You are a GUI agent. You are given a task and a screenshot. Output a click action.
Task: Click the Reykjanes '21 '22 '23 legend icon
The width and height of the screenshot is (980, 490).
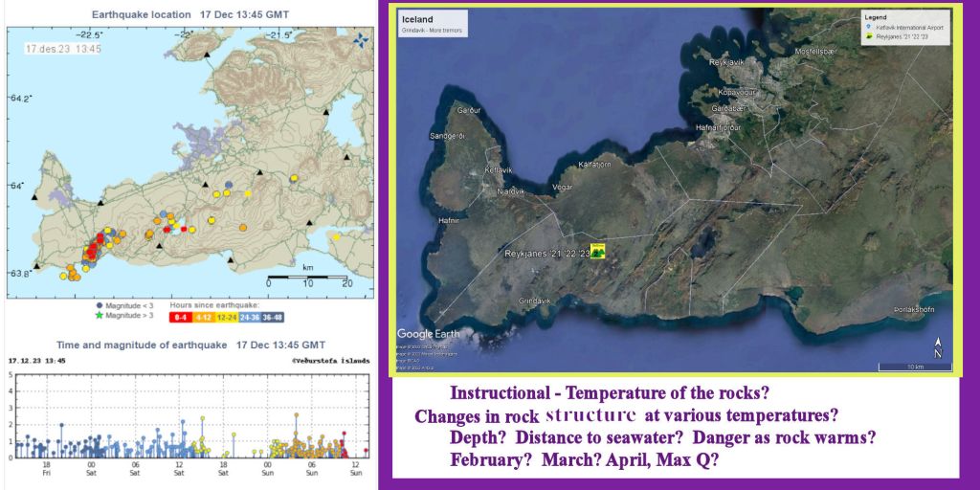870,34
